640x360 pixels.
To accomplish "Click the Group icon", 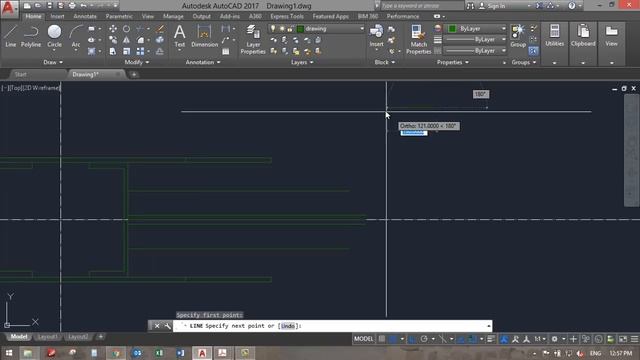I will (x=518, y=36).
